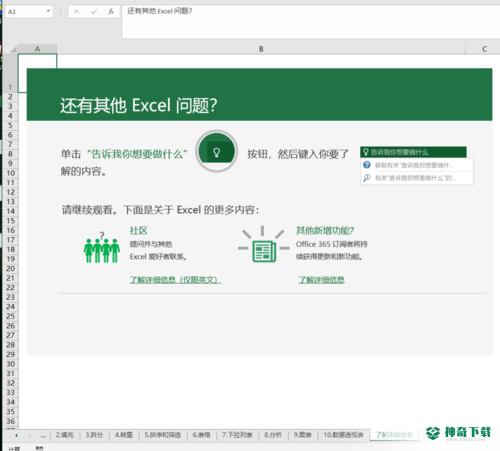Screen dimensions: 500x451
Task: Select row 15 header
Action: point(10,221)
